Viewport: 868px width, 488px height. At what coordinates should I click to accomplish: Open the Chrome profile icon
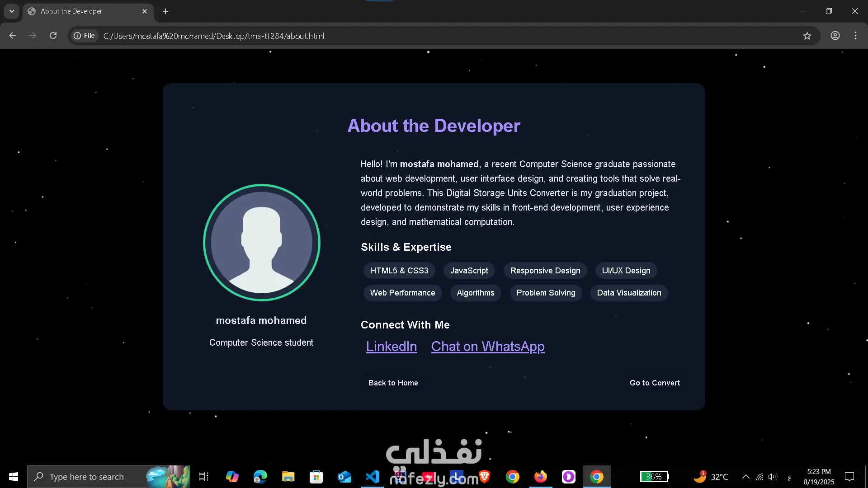(x=835, y=36)
